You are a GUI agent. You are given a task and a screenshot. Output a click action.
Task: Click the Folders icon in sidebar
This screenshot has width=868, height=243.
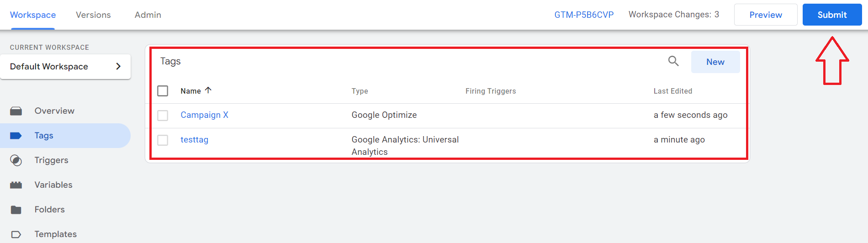point(16,210)
